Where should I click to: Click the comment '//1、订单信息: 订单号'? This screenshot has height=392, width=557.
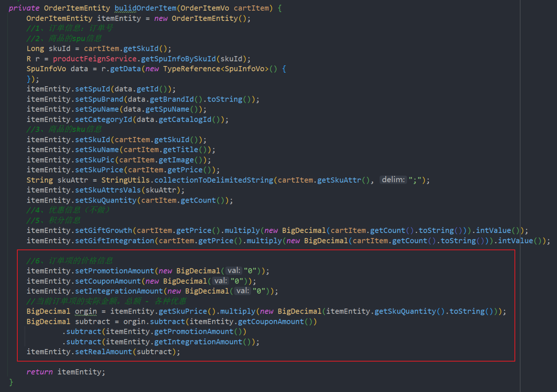pos(70,28)
